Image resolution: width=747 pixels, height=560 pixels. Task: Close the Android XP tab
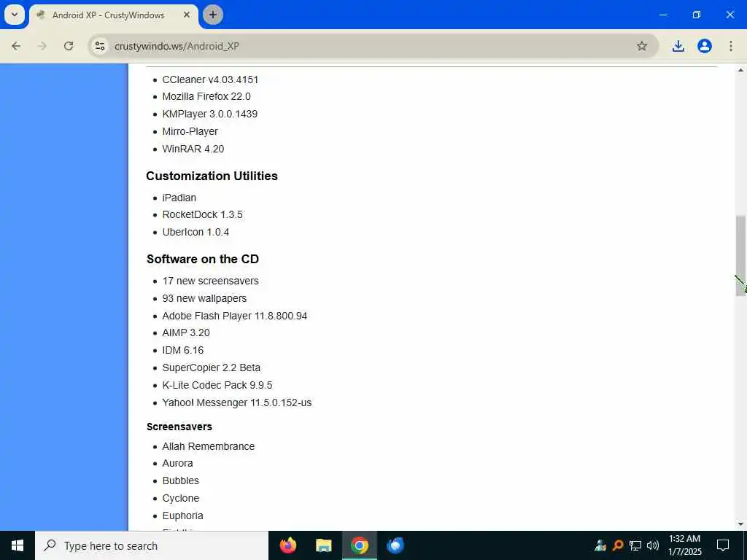coord(187,15)
